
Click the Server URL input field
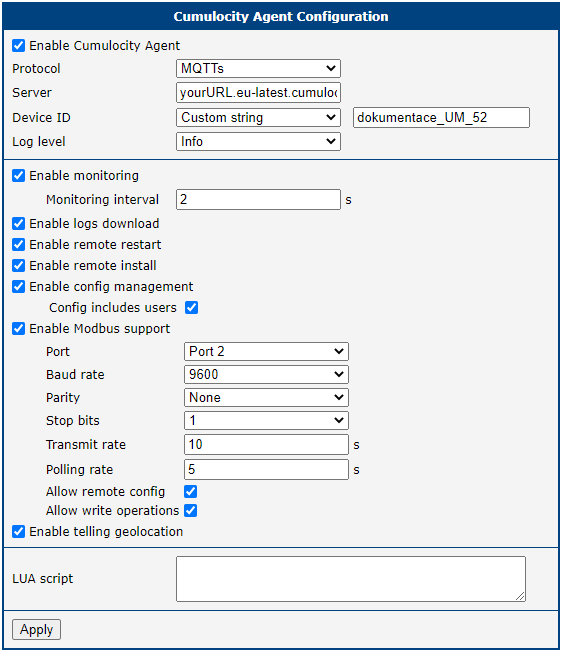point(258,92)
